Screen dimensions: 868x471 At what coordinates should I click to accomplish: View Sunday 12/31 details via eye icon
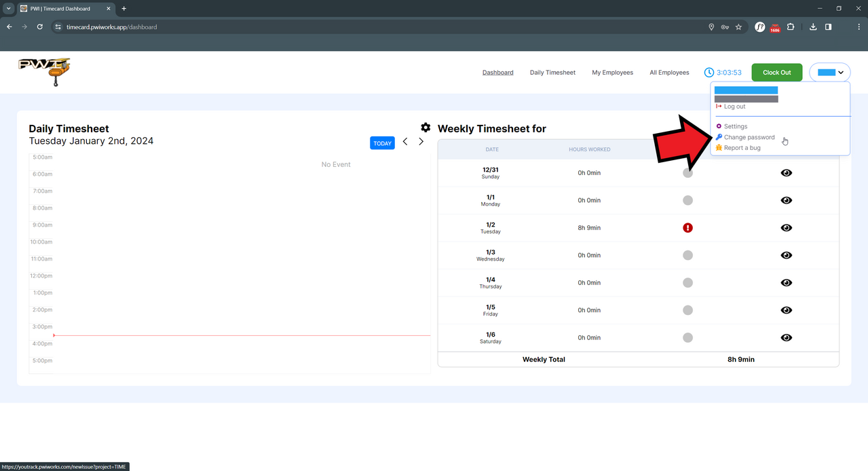click(x=786, y=173)
